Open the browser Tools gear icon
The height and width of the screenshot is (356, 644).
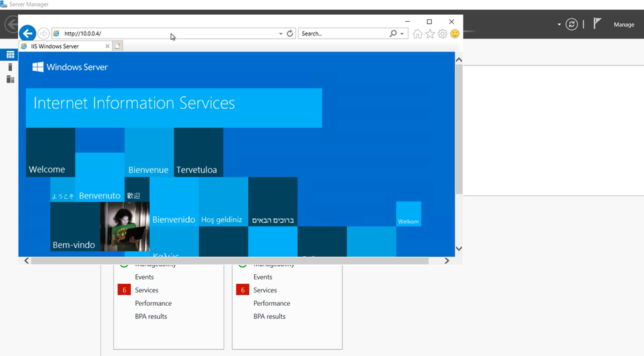click(x=442, y=33)
